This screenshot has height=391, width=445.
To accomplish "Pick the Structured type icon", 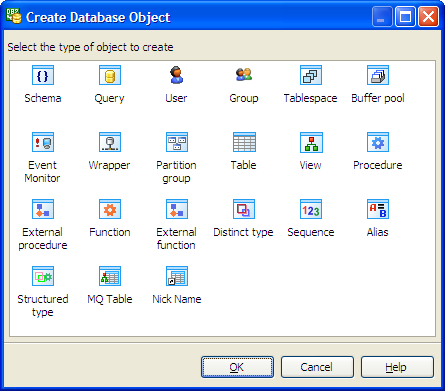I will point(43,276).
